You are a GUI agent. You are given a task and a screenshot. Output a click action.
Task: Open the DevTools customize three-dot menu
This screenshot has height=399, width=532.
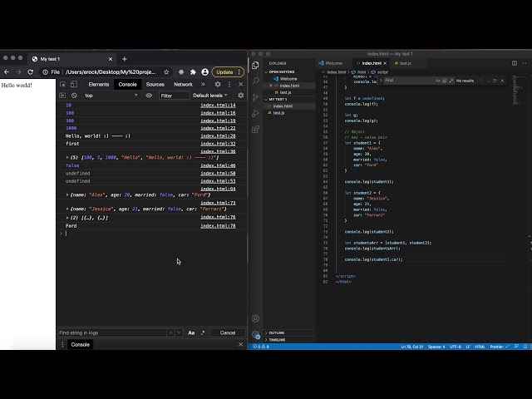click(x=229, y=85)
